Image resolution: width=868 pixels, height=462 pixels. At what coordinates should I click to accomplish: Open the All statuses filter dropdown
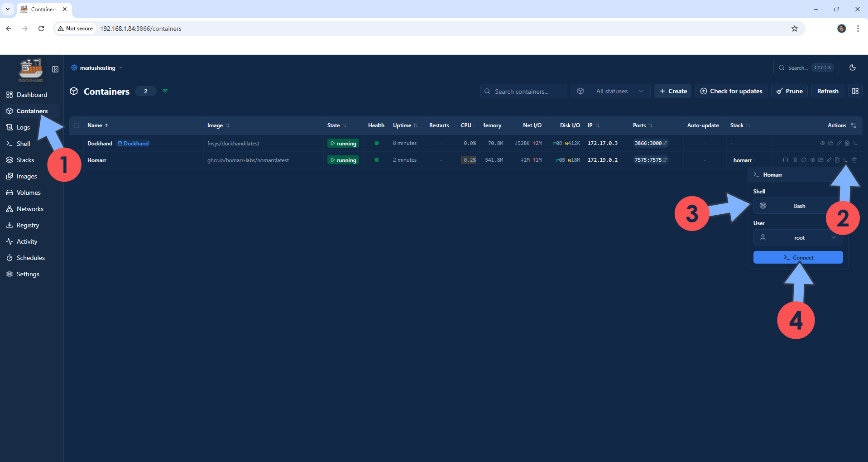[x=610, y=91]
